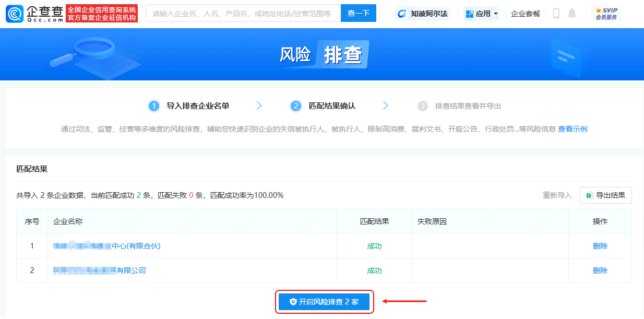This screenshot has height=319, width=644.
Task: Open SVIP 会员服务 badge
Action: (606, 14)
